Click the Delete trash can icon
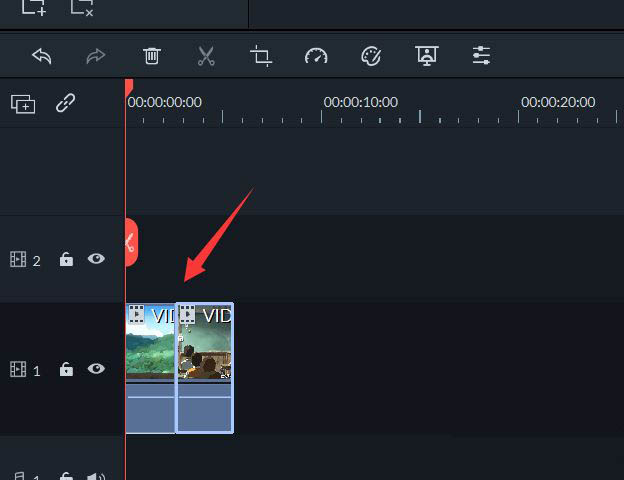The height and width of the screenshot is (480, 624). tap(152, 56)
